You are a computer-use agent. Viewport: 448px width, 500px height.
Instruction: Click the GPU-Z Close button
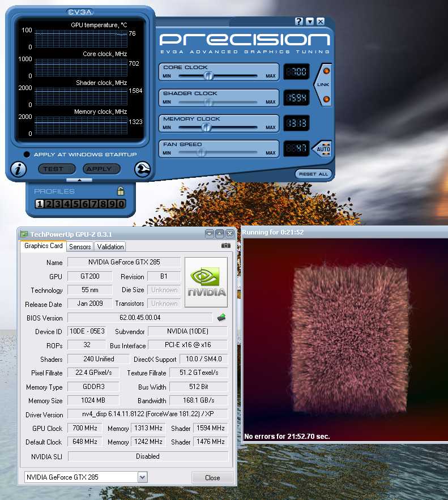pos(212,477)
